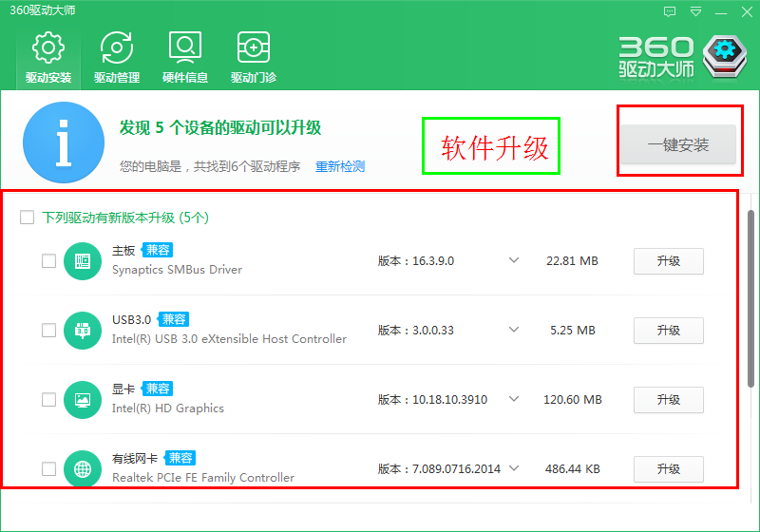Expand version dropdown for 10.18.10.3910
Viewport: 760px width, 532px height.
(514, 399)
